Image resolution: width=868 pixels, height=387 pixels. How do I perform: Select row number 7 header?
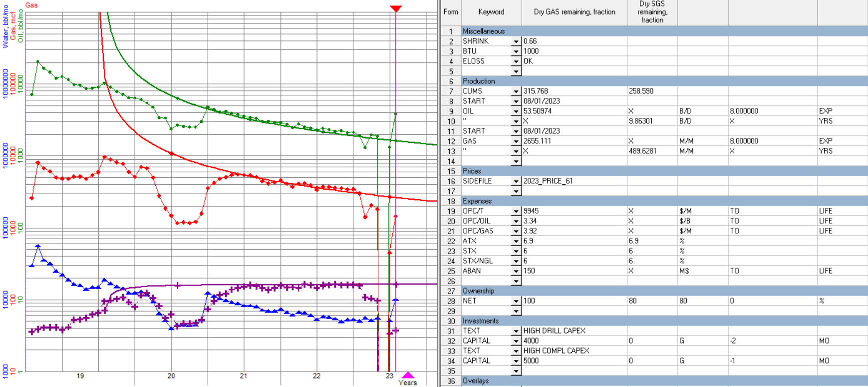pos(451,91)
